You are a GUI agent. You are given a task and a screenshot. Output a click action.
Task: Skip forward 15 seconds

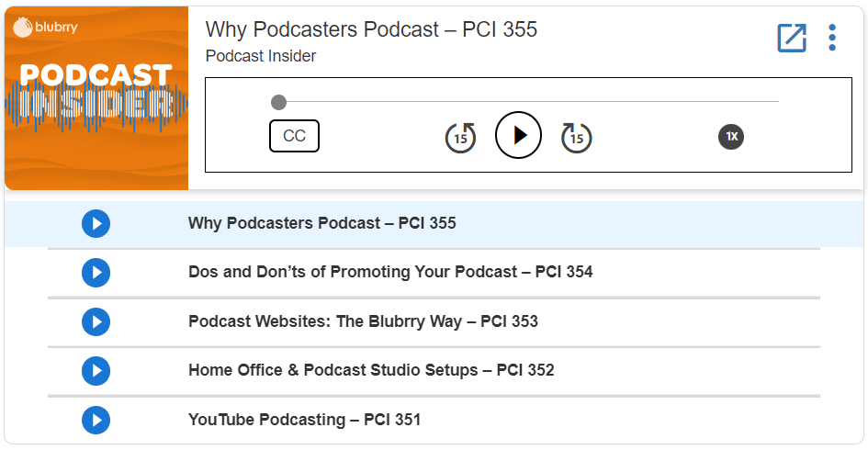[x=576, y=137]
